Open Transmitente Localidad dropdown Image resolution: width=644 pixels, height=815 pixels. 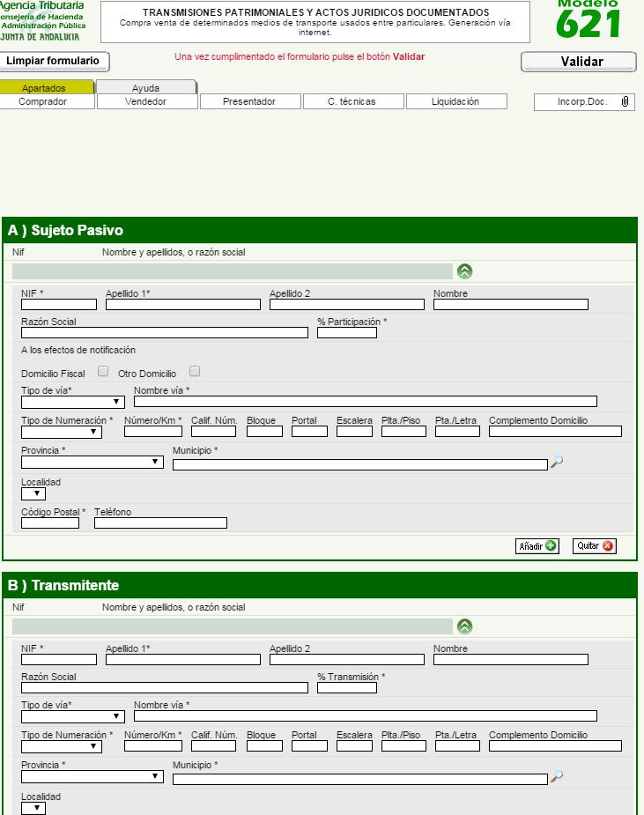click(x=33, y=808)
